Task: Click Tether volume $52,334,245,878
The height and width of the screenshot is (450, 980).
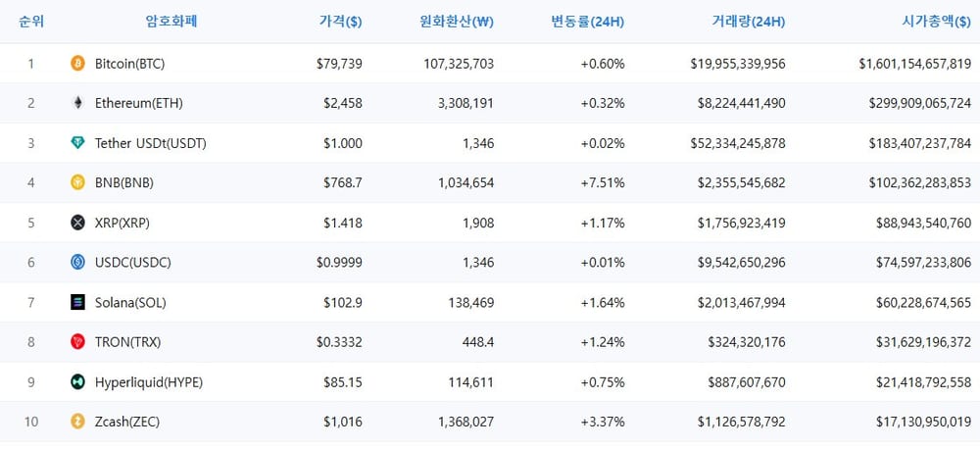Action: click(x=738, y=143)
